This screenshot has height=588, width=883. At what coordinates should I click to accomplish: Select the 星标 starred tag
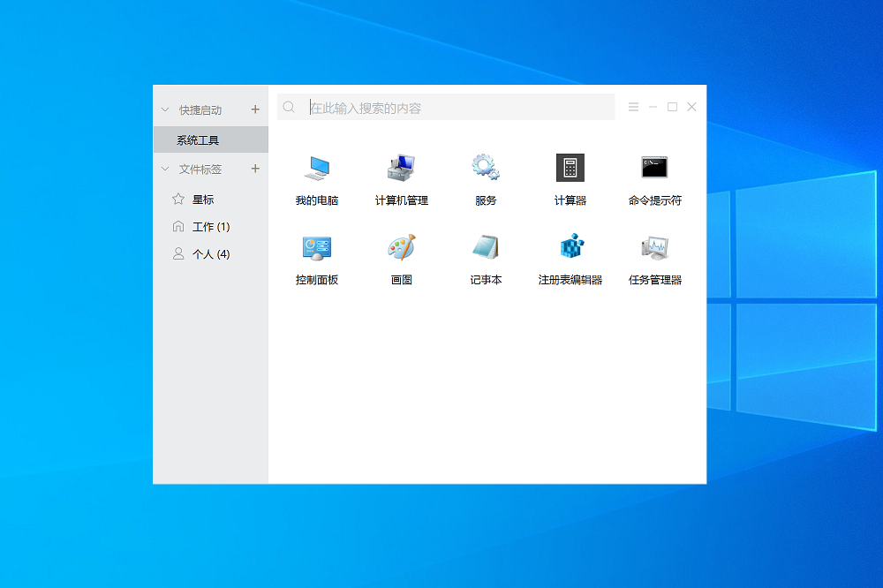(x=202, y=200)
